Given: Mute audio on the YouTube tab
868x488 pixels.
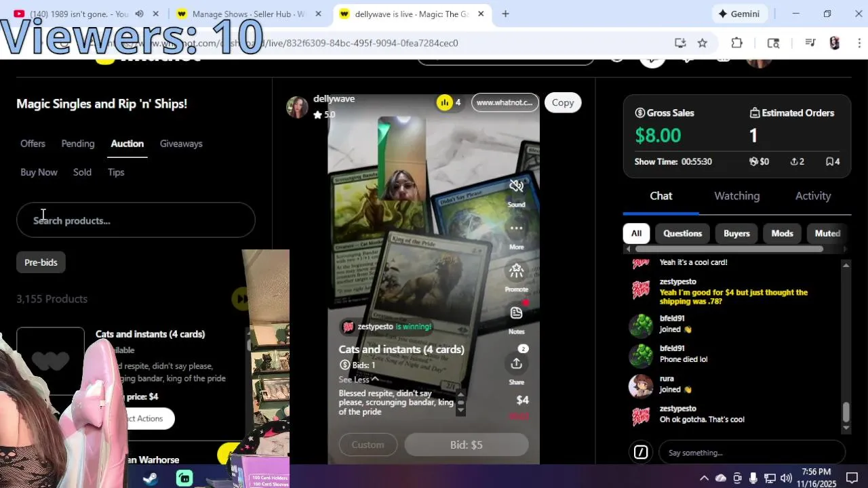Looking at the screenshot, I should tap(139, 14).
